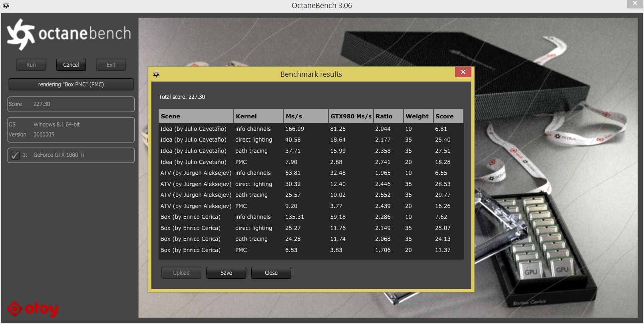Select ATV direct lighting row
The width and height of the screenshot is (644, 324).
[311, 184]
